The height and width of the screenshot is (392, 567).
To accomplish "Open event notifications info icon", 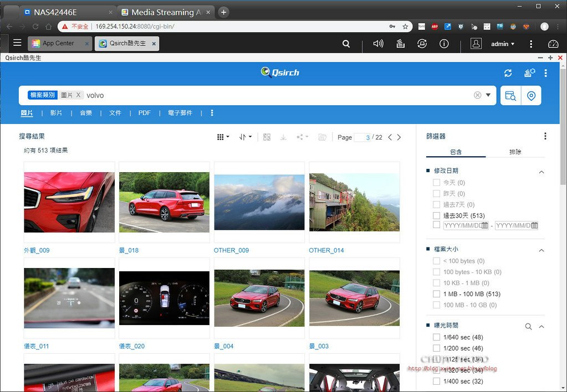I will coord(444,44).
